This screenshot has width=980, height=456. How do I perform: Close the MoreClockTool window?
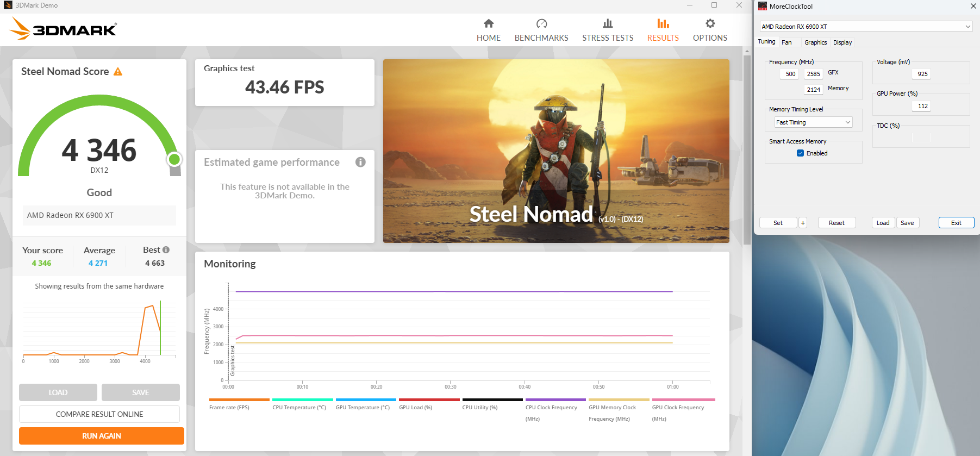pyautogui.click(x=973, y=6)
